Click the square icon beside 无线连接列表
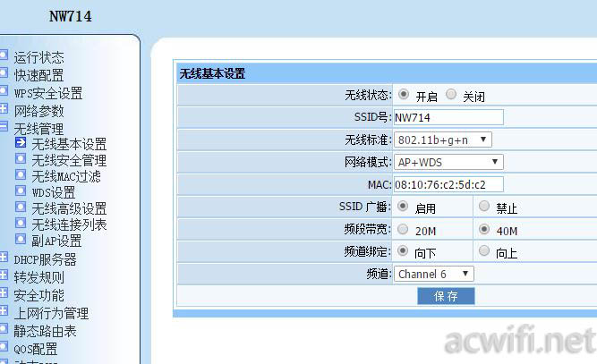 [21, 223]
